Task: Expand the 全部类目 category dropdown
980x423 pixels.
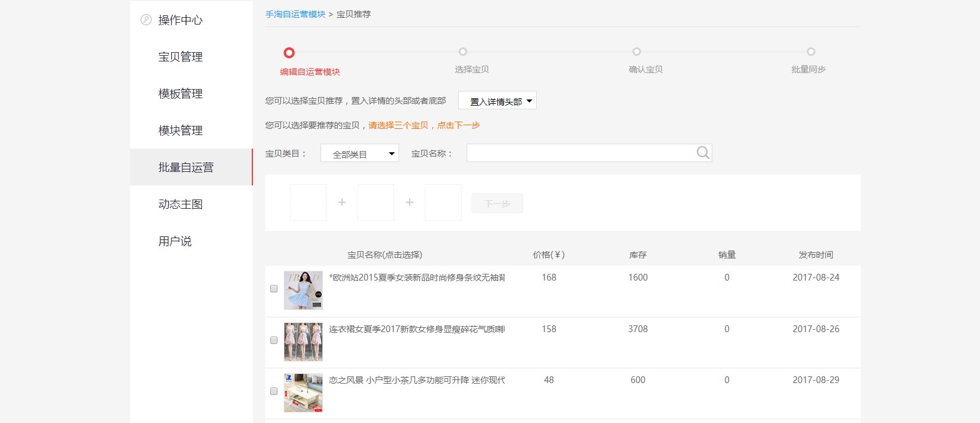Action: (359, 153)
